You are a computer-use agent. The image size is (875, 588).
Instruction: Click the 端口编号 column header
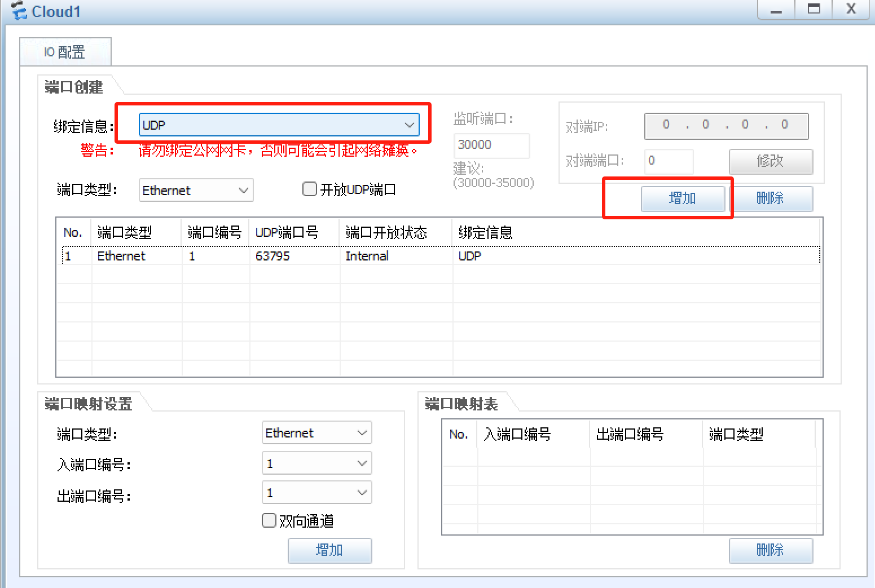pos(215,232)
